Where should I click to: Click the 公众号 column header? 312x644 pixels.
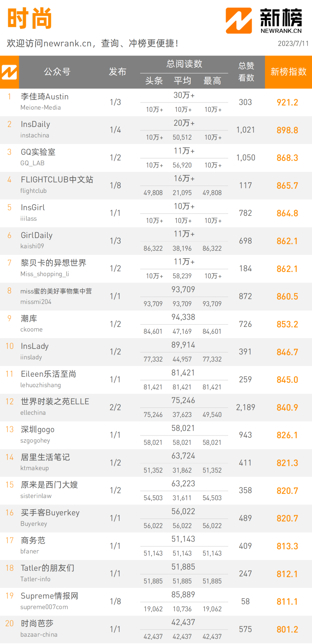[x=57, y=72]
